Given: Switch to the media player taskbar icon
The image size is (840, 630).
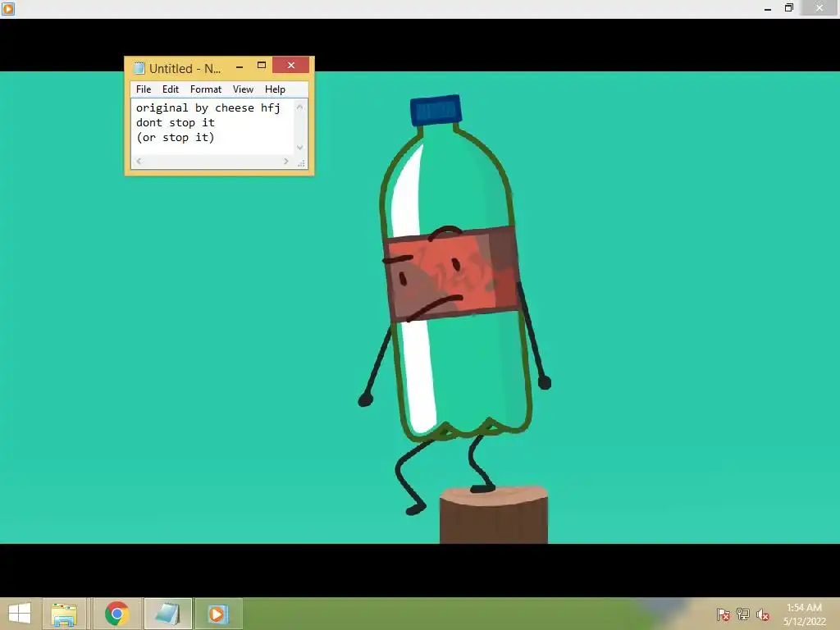Looking at the screenshot, I should click(218, 614).
